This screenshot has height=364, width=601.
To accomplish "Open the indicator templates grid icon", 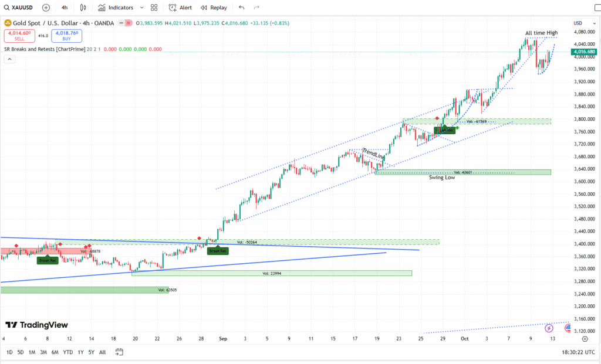I will pyautogui.click(x=153, y=7).
